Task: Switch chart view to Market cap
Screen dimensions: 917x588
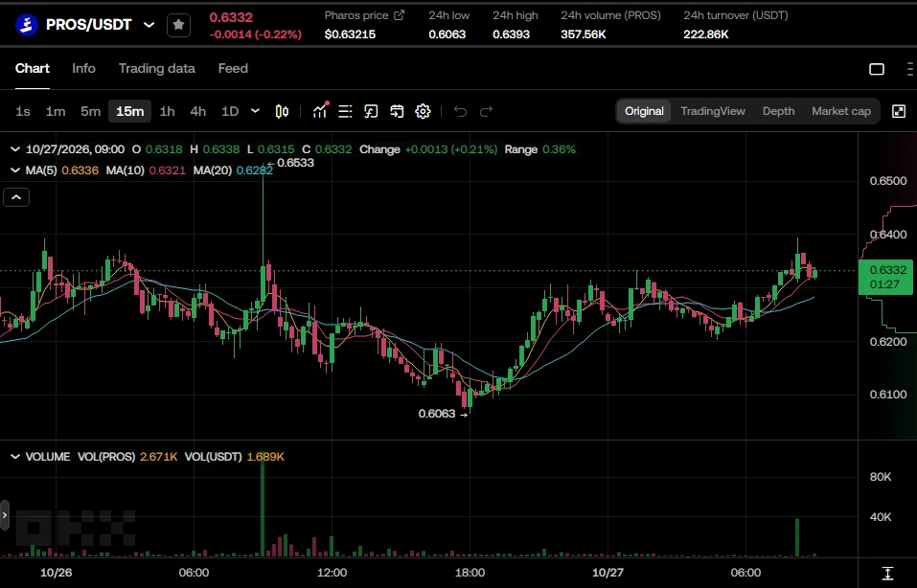Action: 841,111
